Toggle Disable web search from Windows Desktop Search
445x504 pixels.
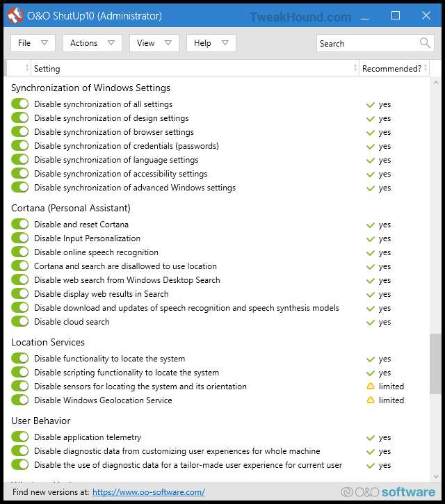click(x=20, y=279)
